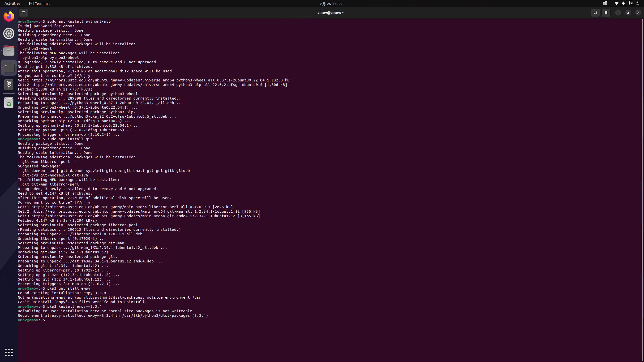
Task: Open the power system menu
Action: (x=637, y=4)
